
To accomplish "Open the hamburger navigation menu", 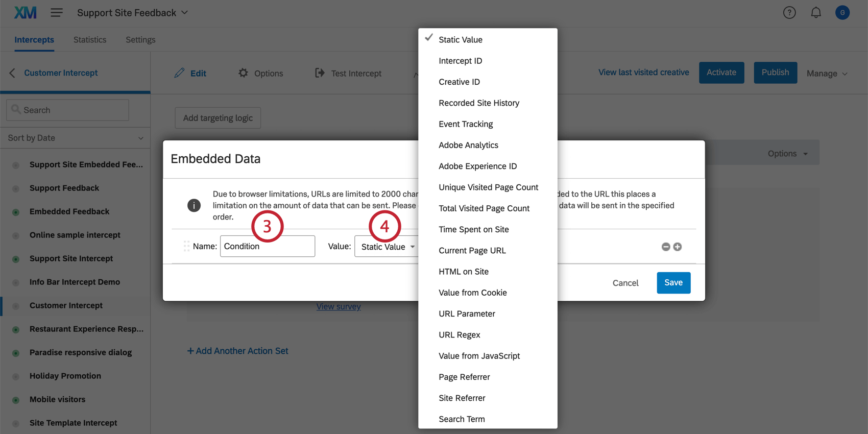I will click(57, 13).
